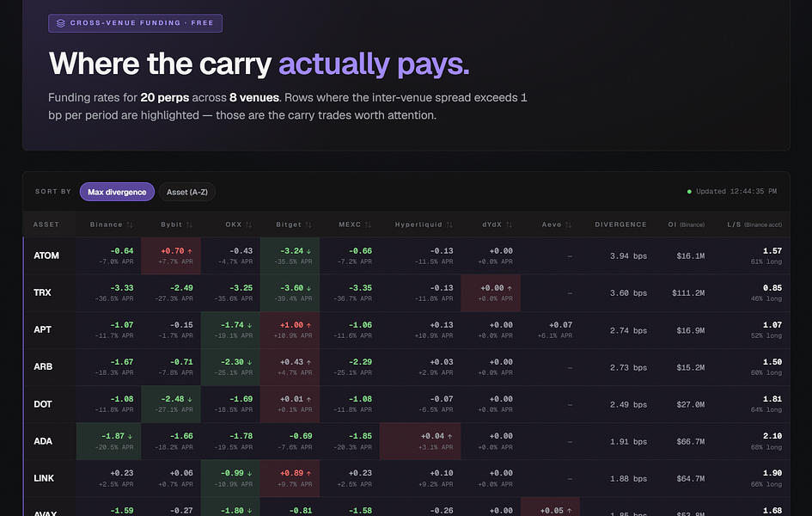Click ADA Hyperliquid +0.04 highlighted cell

pyautogui.click(x=420, y=441)
